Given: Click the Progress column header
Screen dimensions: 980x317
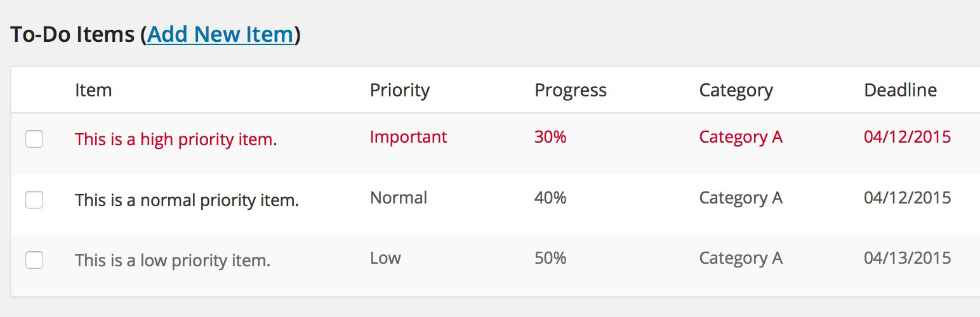Looking at the screenshot, I should [571, 91].
